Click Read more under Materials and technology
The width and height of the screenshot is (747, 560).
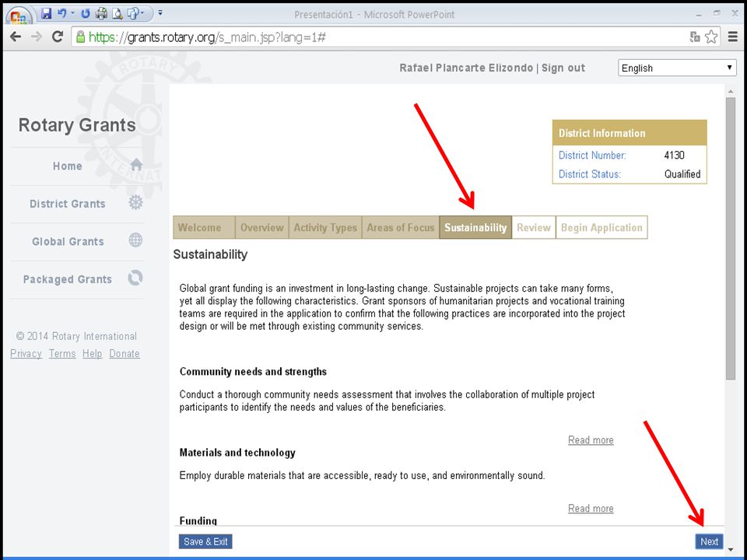[x=591, y=509]
